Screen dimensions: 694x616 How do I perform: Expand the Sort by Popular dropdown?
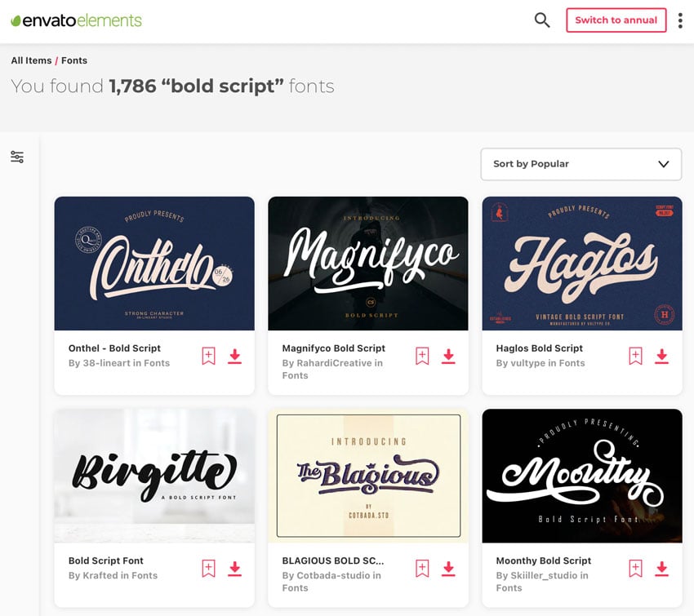[x=581, y=164]
